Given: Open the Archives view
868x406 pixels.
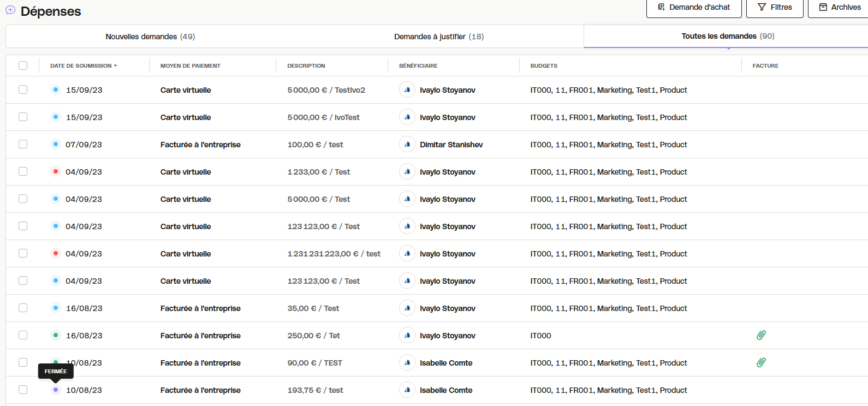Looking at the screenshot, I should (839, 8).
